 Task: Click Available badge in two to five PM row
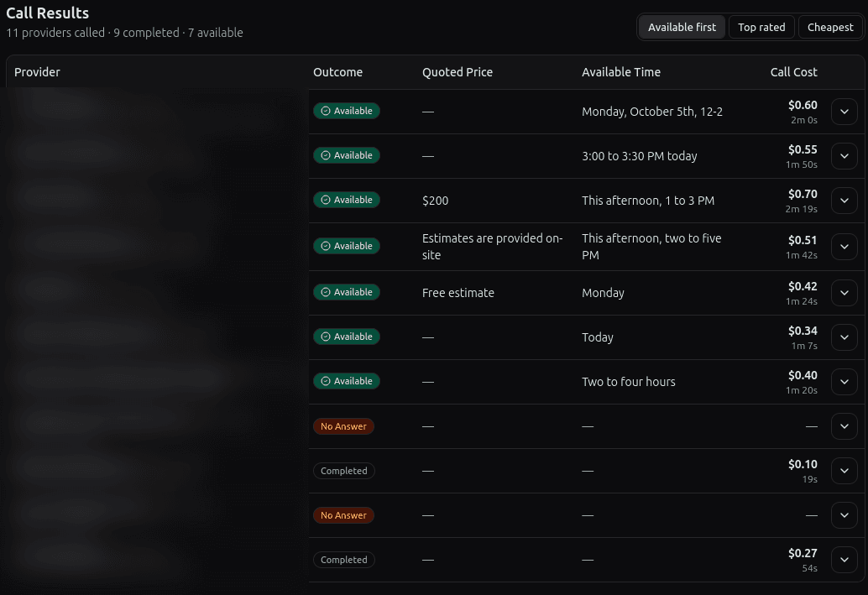[347, 246]
